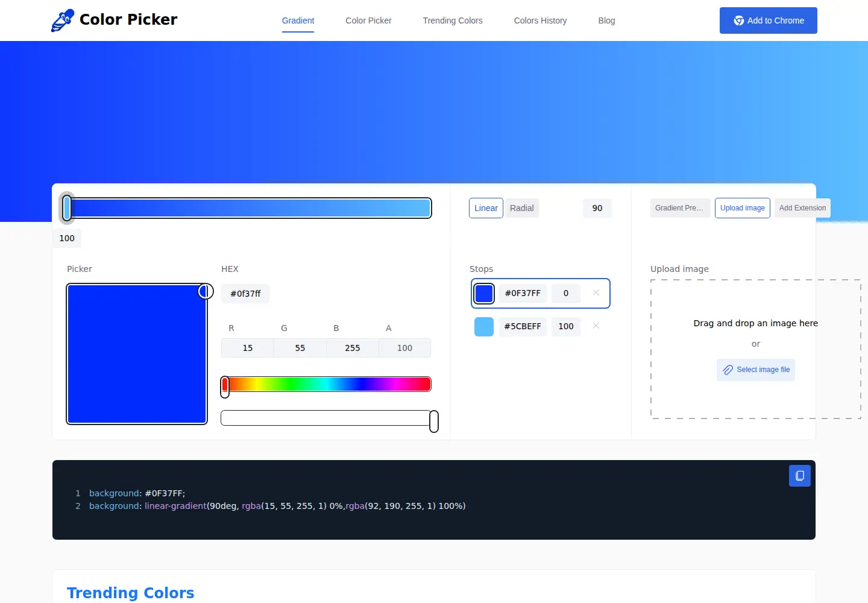Visit the Blog link
This screenshot has width=868, height=603.
(x=606, y=21)
